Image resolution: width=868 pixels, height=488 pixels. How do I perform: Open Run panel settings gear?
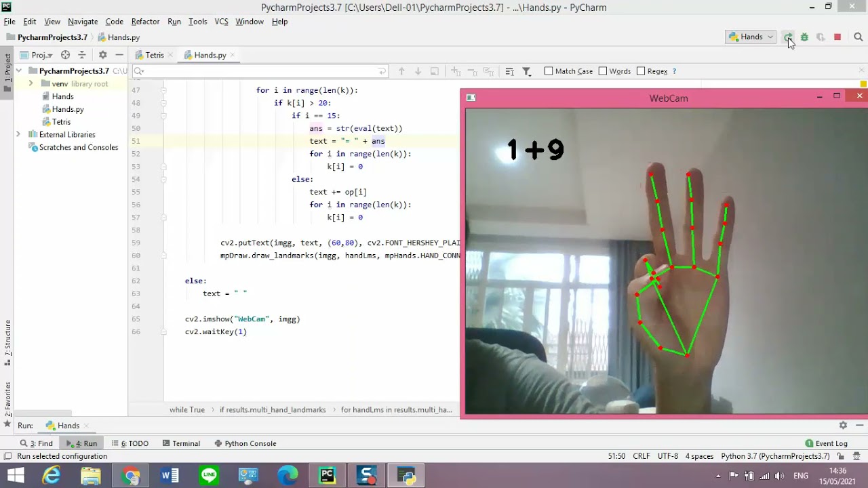pyautogui.click(x=843, y=426)
